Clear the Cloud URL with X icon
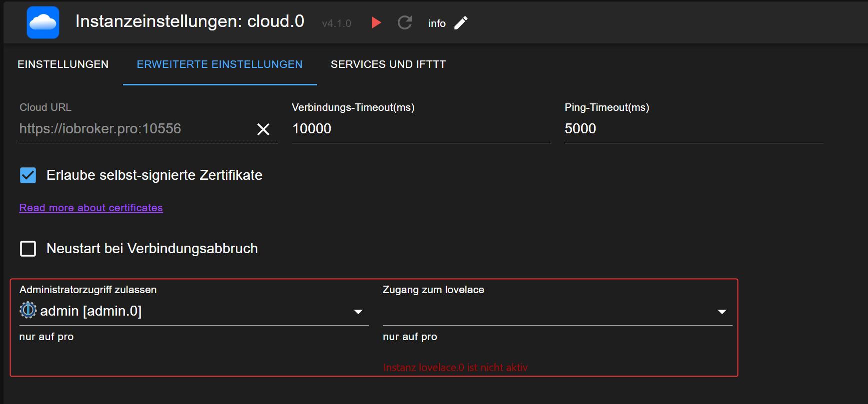Image resolution: width=868 pixels, height=404 pixels. pyautogui.click(x=263, y=129)
